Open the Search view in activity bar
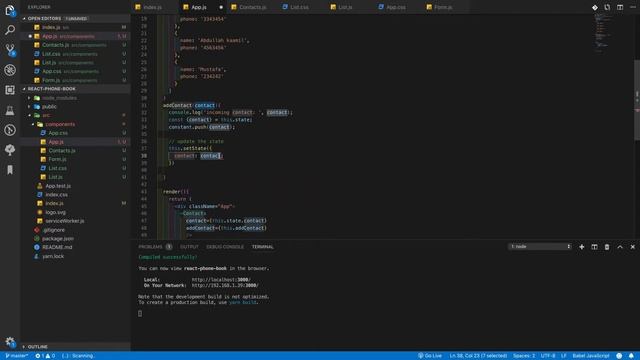 coord(10,30)
